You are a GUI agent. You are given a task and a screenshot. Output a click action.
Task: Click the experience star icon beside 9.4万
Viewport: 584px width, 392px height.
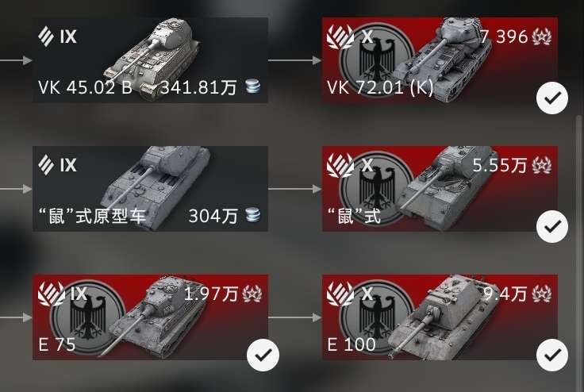[x=542, y=294]
